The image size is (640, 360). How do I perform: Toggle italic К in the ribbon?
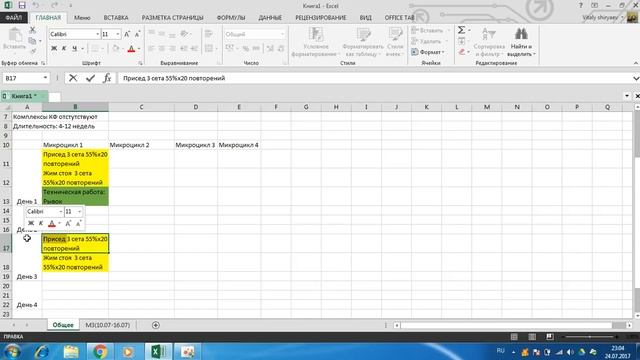click(x=64, y=49)
